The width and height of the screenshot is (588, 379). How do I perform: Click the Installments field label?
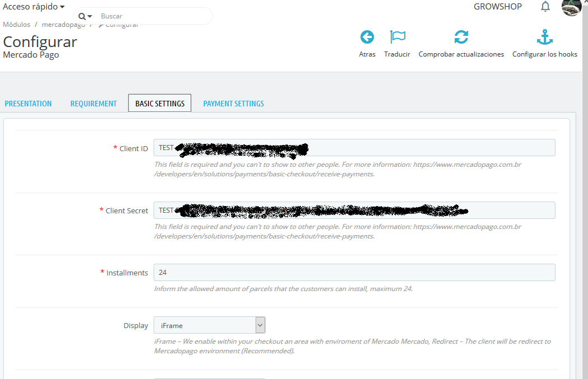pyautogui.click(x=127, y=273)
